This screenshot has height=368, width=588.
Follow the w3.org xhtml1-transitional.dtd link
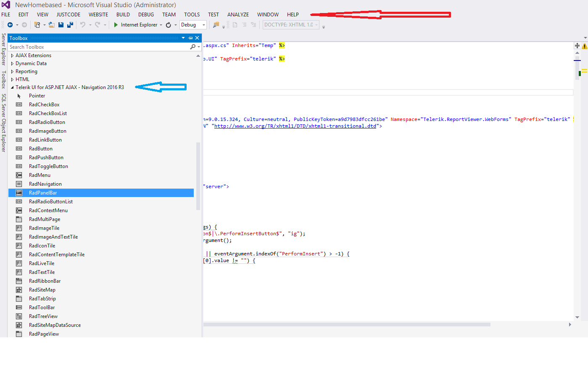pos(295,126)
